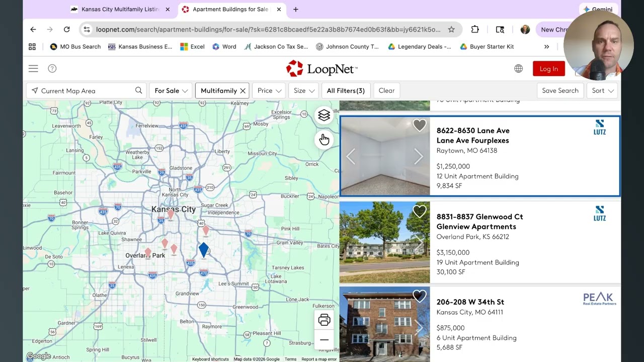The height and width of the screenshot is (362, 644).
Task: Open the Kansas Business bookmark
Action: pyautogui.click(x=140, y=47)
